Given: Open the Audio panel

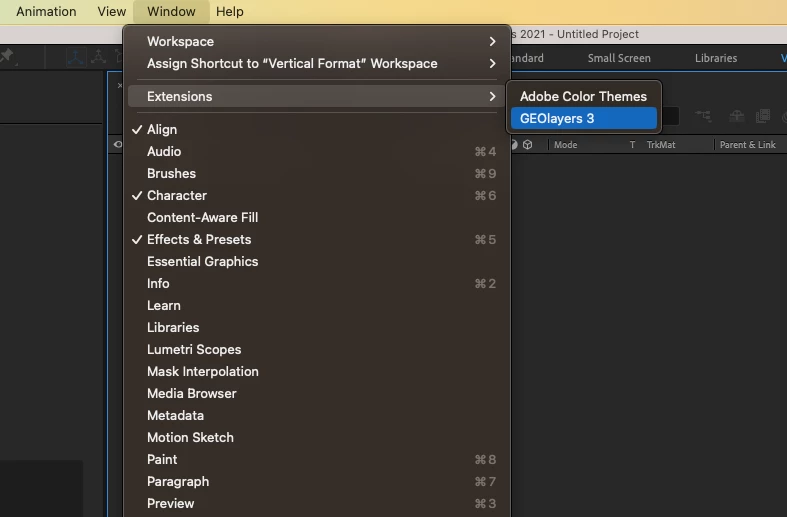Looking at the screenshot, I should (316, 152).
